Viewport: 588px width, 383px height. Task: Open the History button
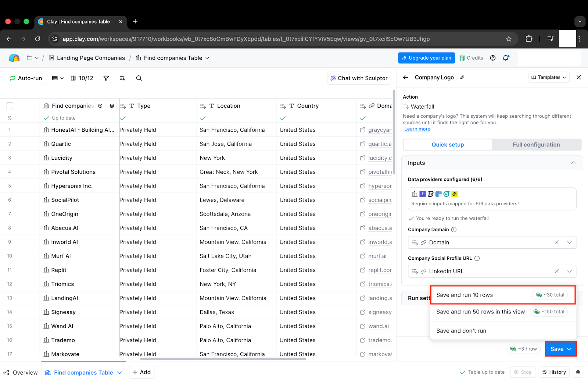(554, 372)
